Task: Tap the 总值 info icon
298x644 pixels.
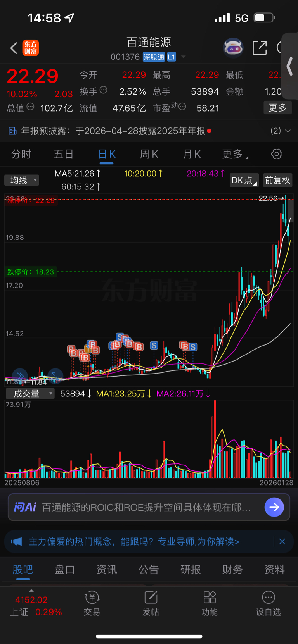Action: [x=31, y=107]
